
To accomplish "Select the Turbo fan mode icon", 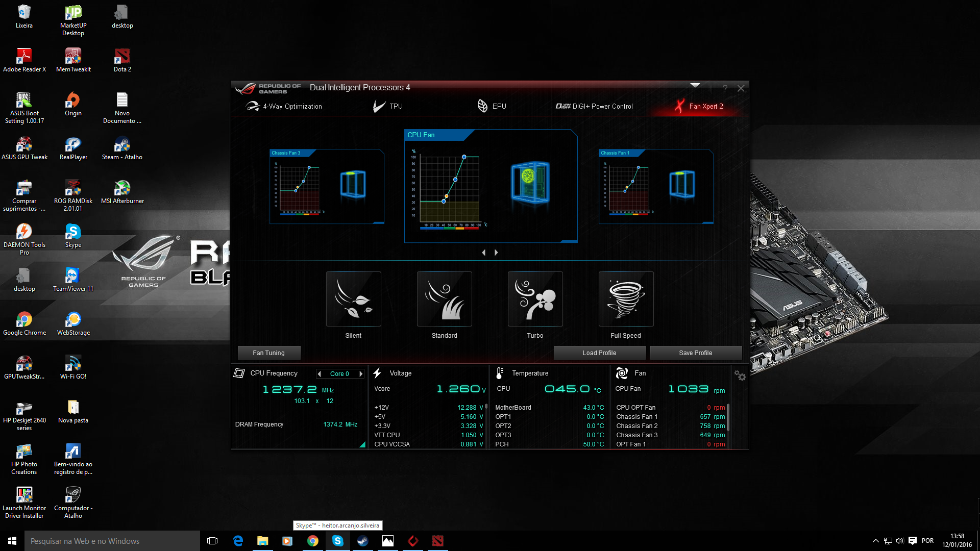I will tap(535, 299).
